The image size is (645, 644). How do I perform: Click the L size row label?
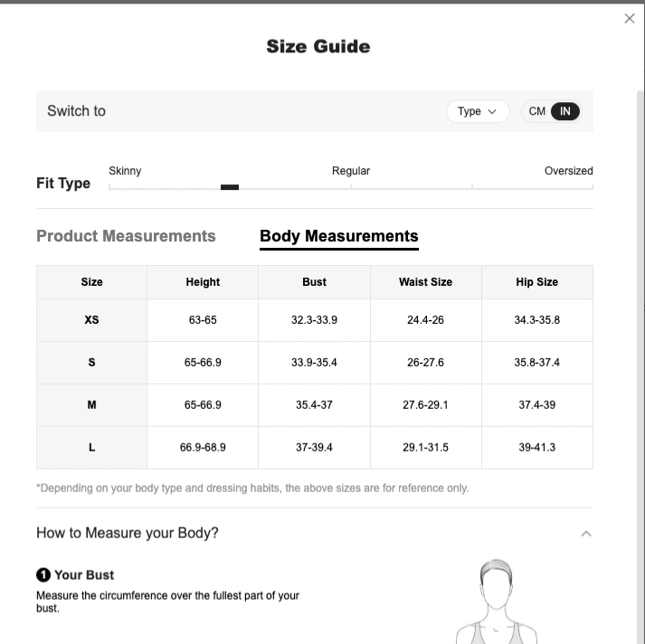tap(91, 448)
